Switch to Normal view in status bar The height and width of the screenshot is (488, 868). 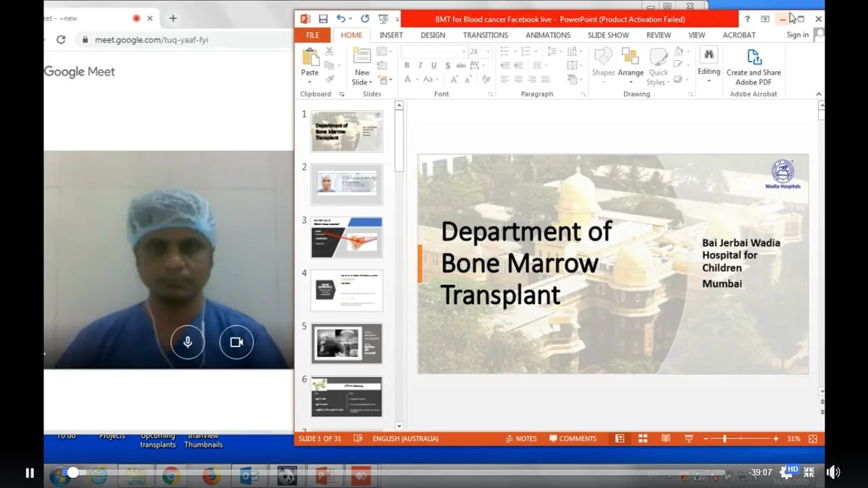[620, 439]
